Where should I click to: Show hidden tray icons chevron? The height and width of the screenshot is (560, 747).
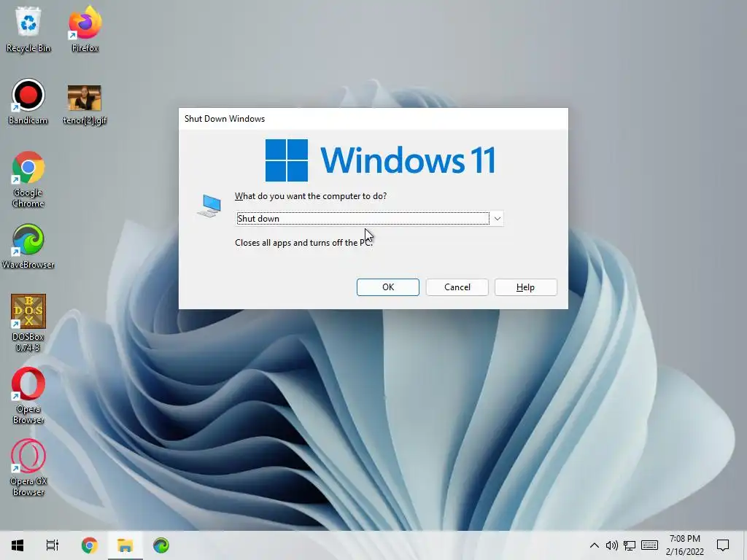594,545
